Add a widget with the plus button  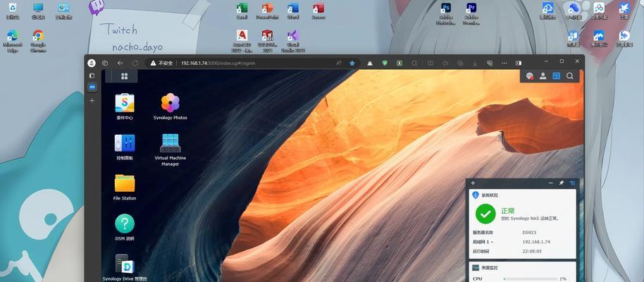tap(473, 183)
